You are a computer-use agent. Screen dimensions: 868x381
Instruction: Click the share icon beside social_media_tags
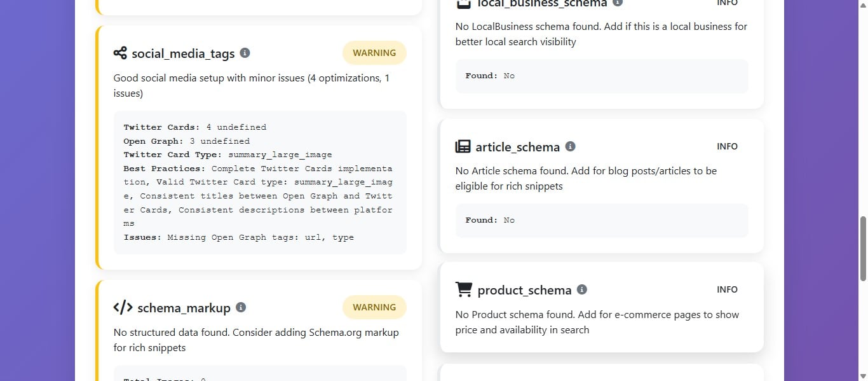click(x=120, y=53)
